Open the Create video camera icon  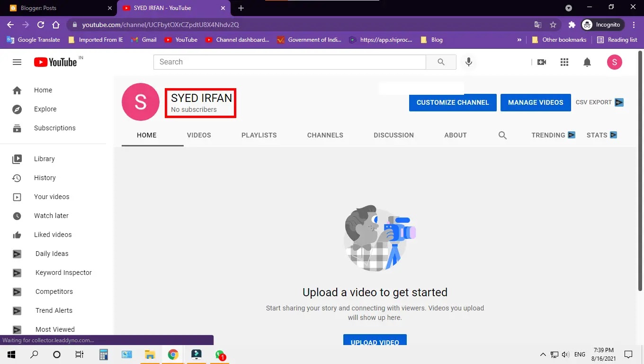point(542,62)
